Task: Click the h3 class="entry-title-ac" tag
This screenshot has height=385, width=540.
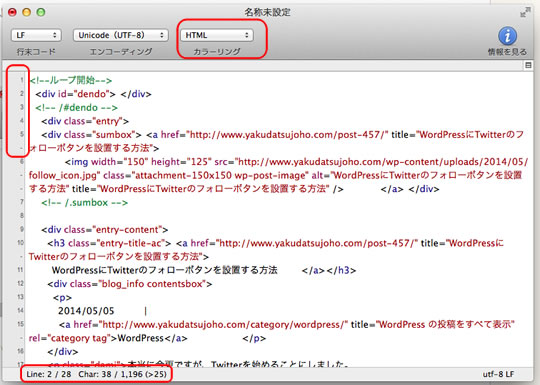Action: pos(109,243)
